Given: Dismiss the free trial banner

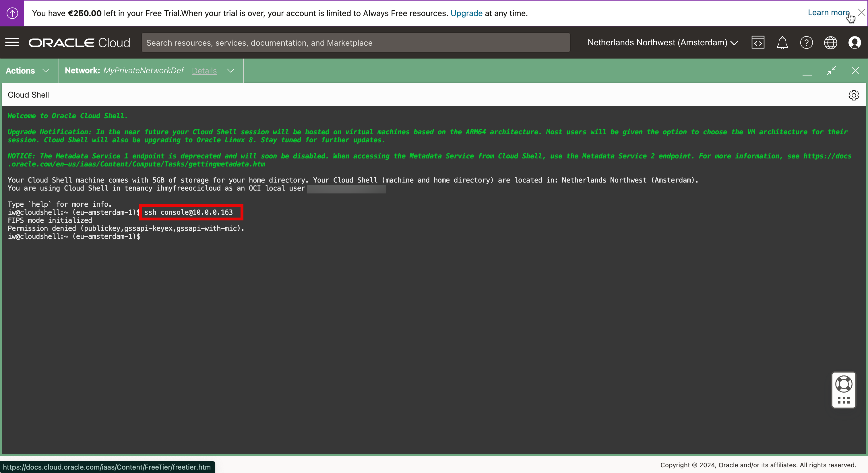Looking at the screenshot, I should click(x=861, y=12).
